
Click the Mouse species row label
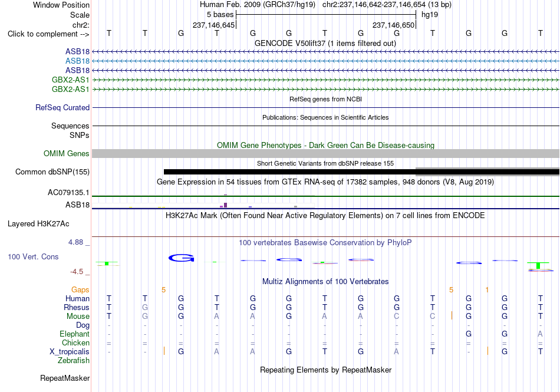tap(78, 317)
